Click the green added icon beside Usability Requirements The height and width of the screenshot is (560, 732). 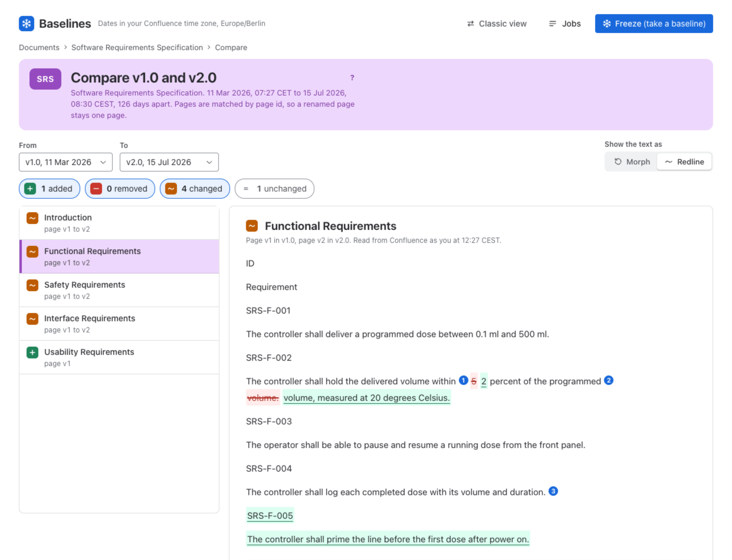click(32, 353)
